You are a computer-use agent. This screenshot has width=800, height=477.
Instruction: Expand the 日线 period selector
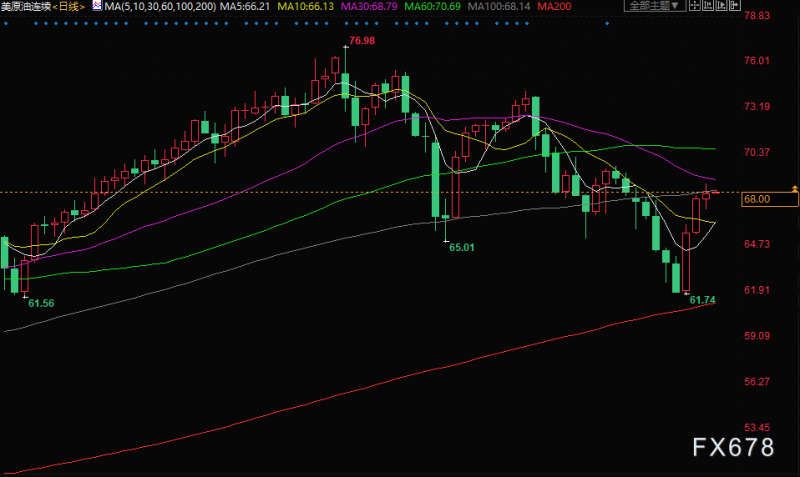68,7
